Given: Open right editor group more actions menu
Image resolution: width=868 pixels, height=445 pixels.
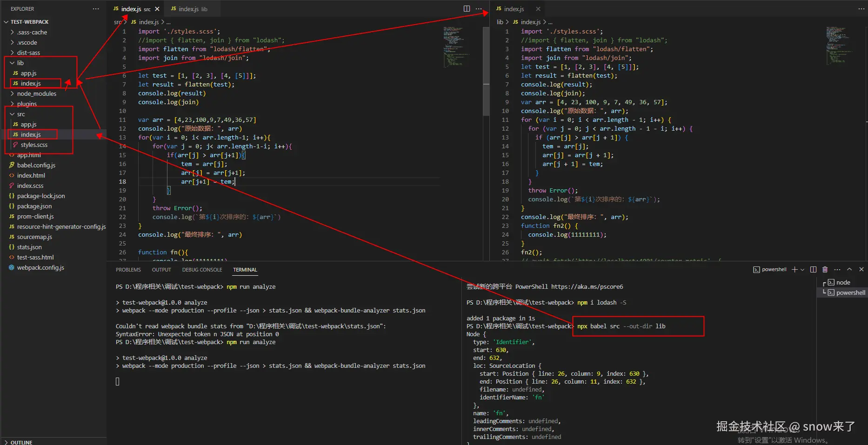Looking at the screenshot, I should point(861,9).
